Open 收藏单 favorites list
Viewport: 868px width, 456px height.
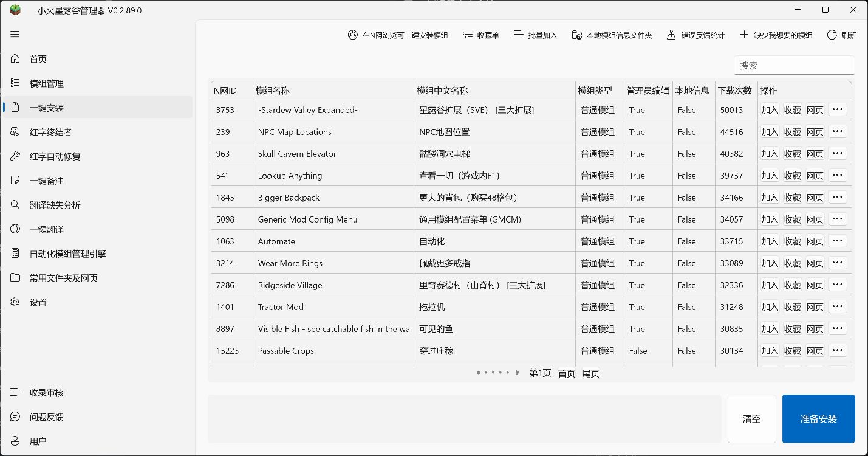click(480, 35)
